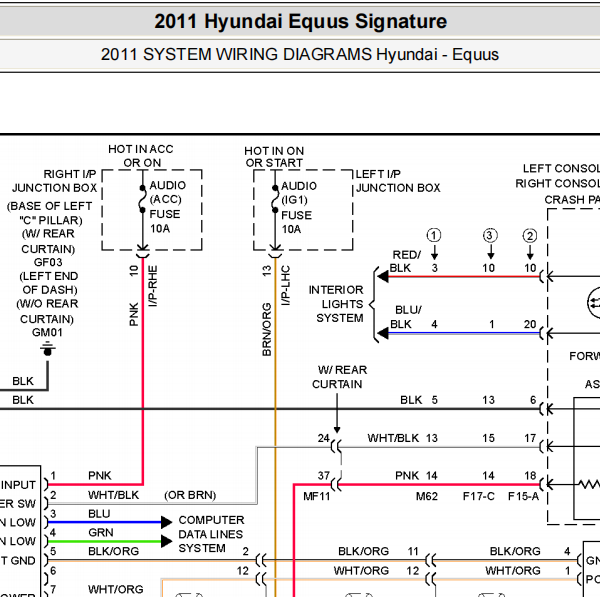Image resolution: width=600 pixels, height=597 pixels.
Task: Click the arrowhead ending the GRN pin 4 wire
Action: [x=166, y=541]
